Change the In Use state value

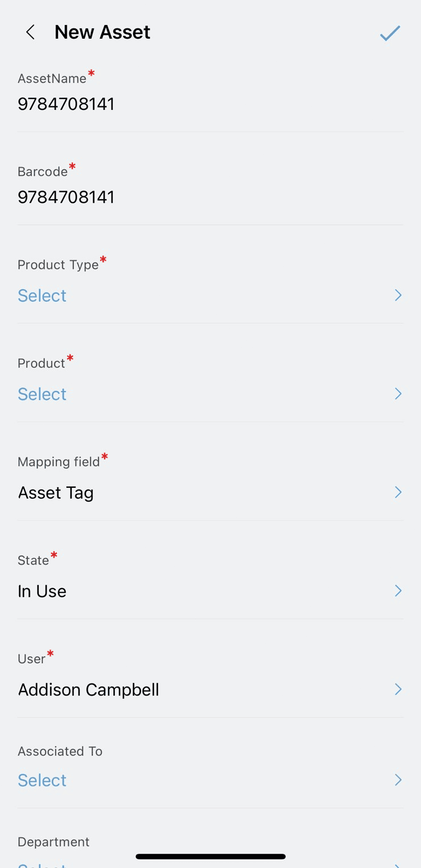tap(42, 591)
